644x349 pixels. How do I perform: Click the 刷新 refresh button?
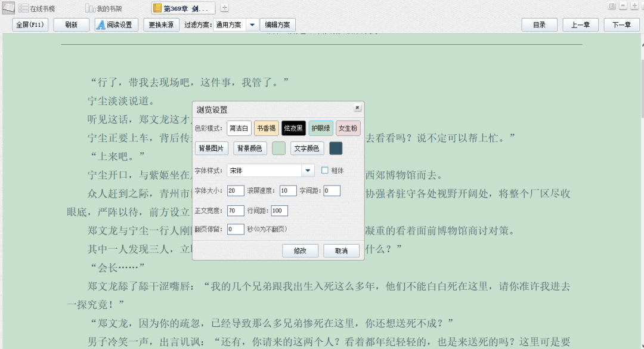pos(71,24)
